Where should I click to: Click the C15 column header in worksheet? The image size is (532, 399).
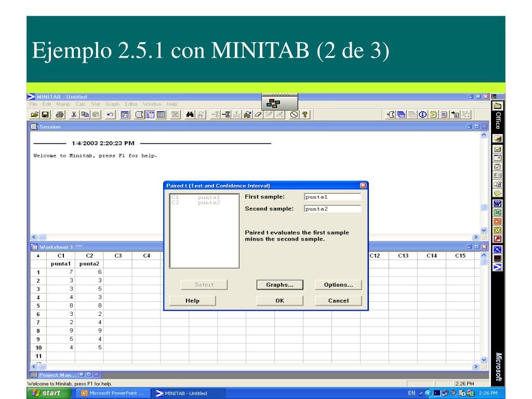[x=460, y=256]
